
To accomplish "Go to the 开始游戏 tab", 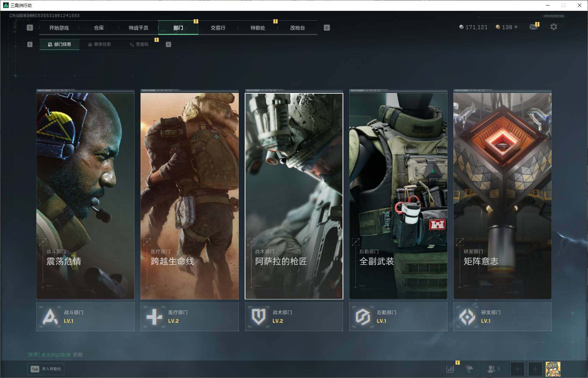I will point(59,28).
